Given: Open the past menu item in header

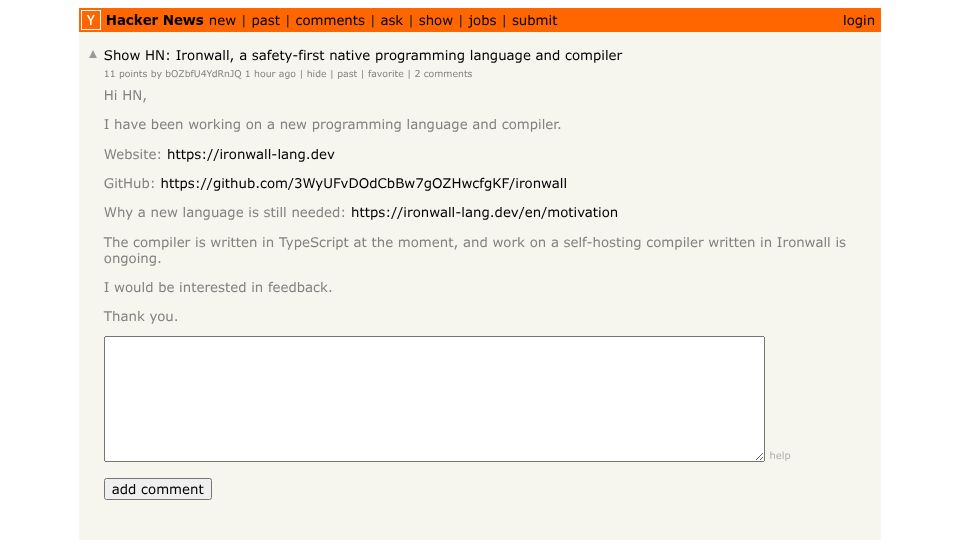Looking at the screenshot, I should (266, 21).
